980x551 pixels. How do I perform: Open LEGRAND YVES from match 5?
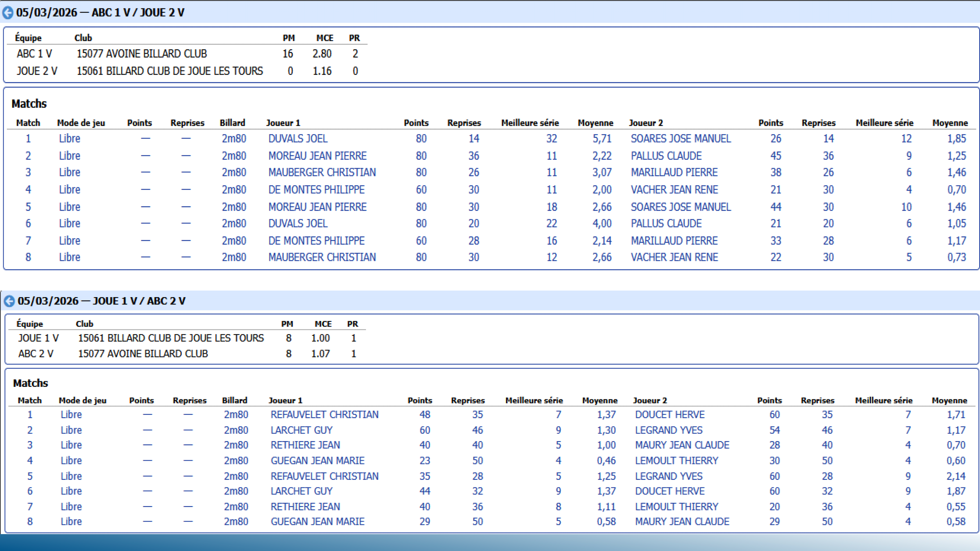[x=669, y=476]
